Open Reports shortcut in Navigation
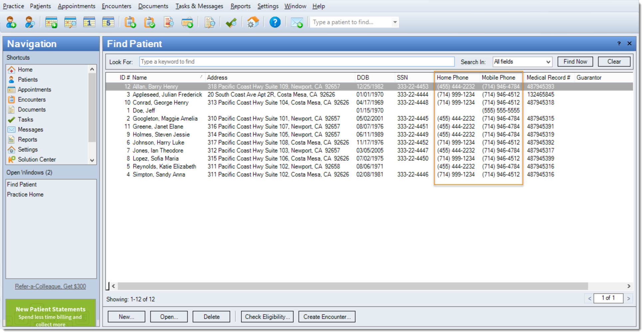644x334 pixels. tap(27, 140)
